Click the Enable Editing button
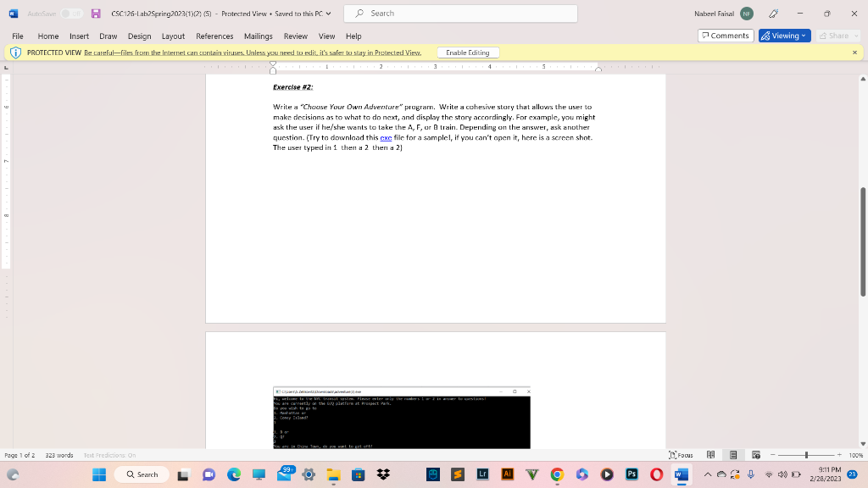Image resolution: width=868 pixels, height=488 pixels. [x=468, y=52]
